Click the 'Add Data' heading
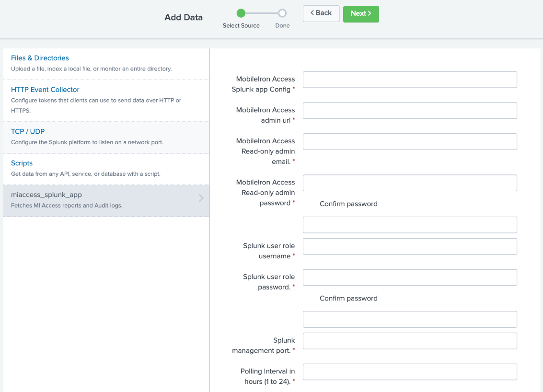The width and height of the screenshot is (543, 392). (184, 17)
